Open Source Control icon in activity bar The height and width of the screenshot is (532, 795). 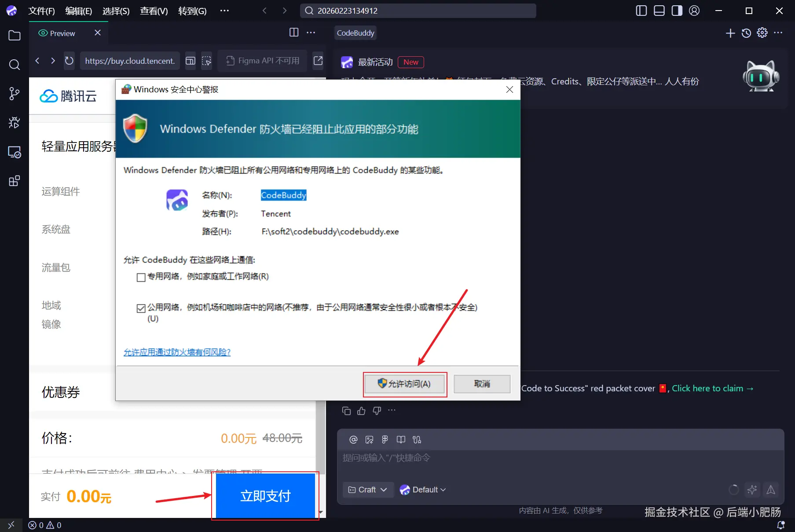coord(15,94)
